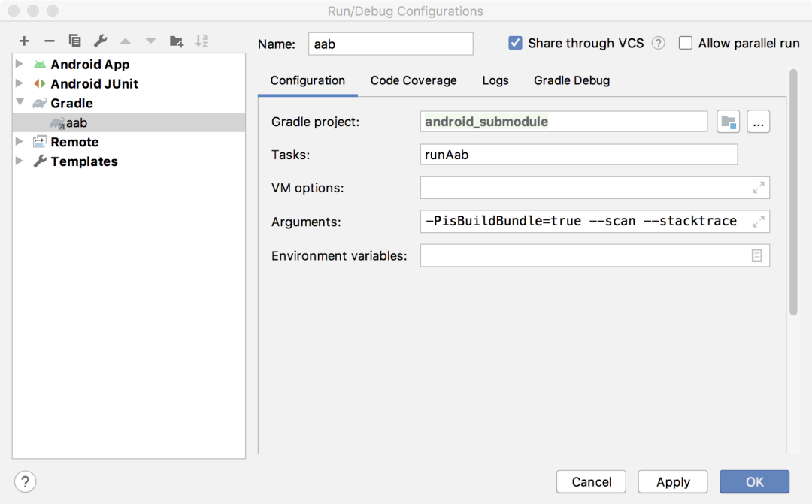
Task: Click the register Gradle project folder icon
Action: [728, 122]
